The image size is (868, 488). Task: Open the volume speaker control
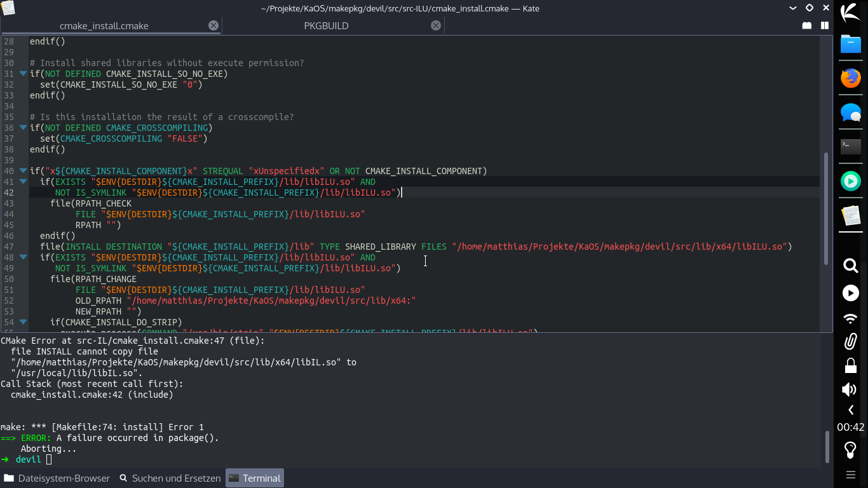850,390
